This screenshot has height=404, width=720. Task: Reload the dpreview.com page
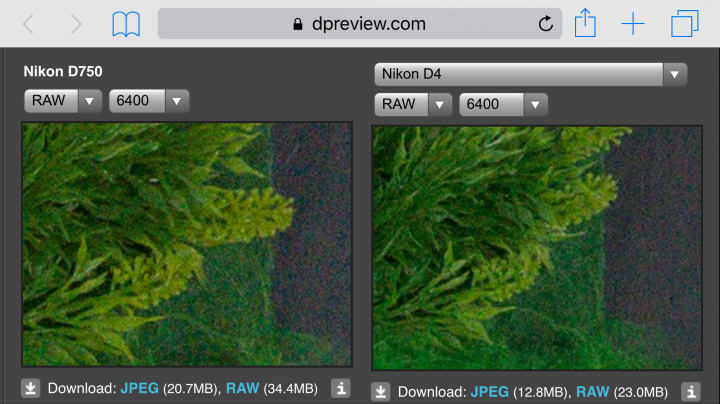click(x=546, y=23)
